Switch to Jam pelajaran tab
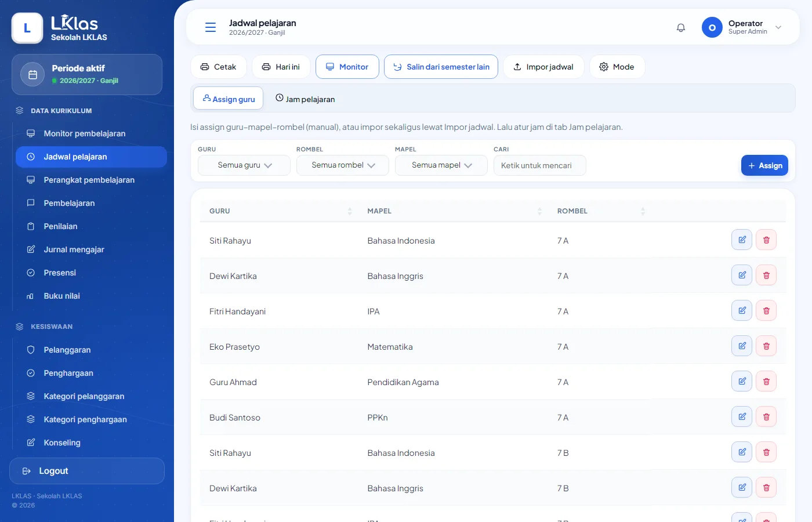The height and width of the screenshot is (522, 812). (x=305, y=99)
